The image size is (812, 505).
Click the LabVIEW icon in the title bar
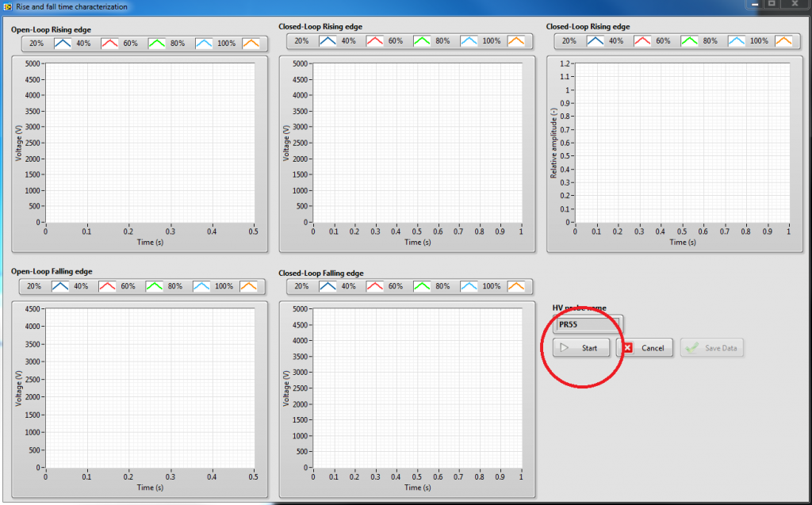click(x=7, y=6)
